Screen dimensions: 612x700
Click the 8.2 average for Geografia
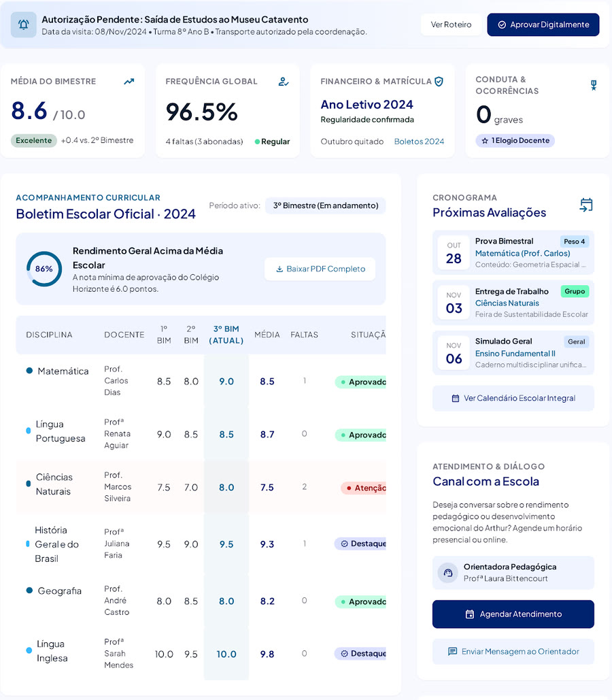[267, 601]
